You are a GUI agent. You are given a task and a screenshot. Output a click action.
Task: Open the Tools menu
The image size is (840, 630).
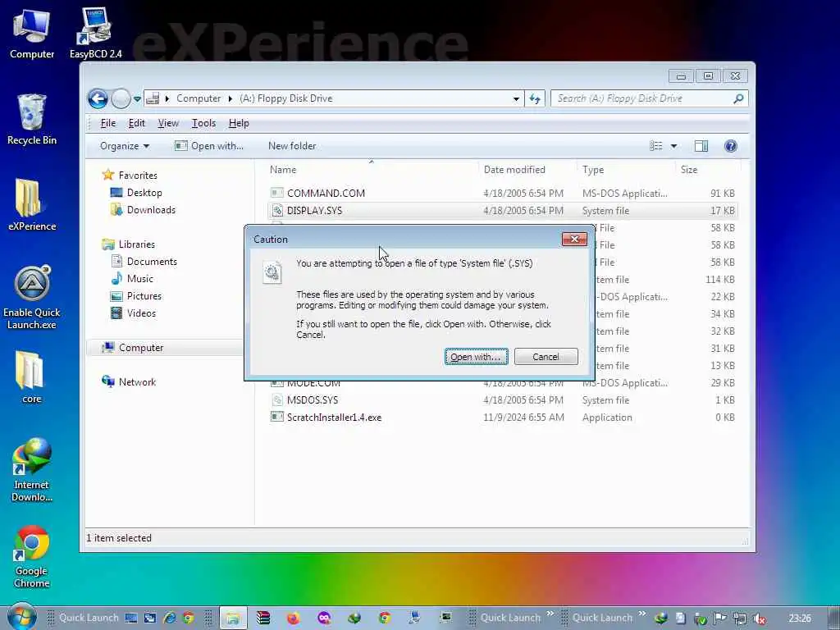[x=203, y=123]
